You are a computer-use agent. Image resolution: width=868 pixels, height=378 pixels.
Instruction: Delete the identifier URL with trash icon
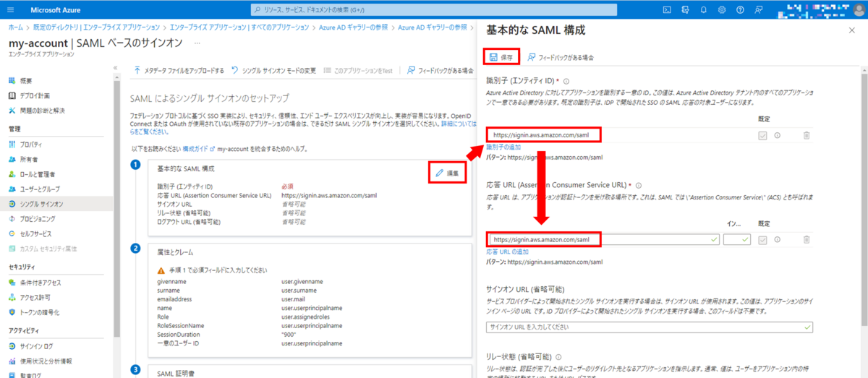click(806, 135)
